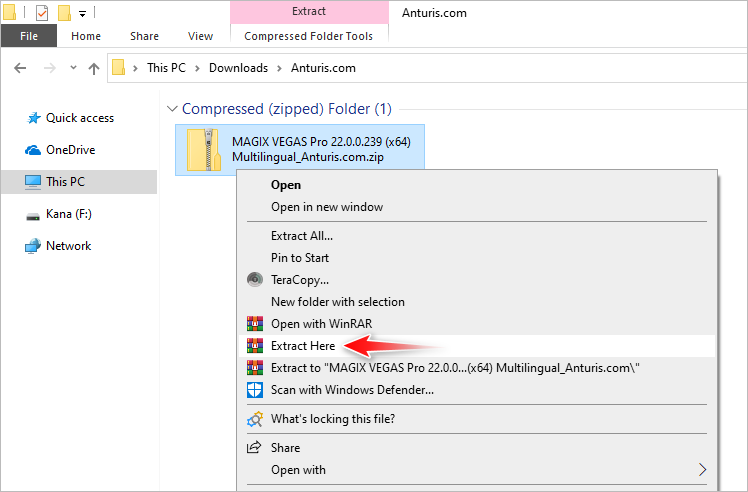748x492 pixels.
Task: Click the Properties checkmark icon in title bar
Action: 42,13
